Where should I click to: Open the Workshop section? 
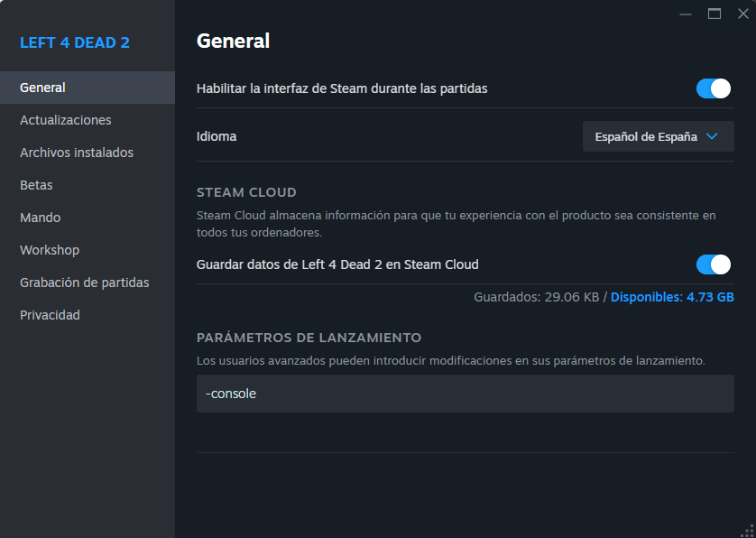50,250
